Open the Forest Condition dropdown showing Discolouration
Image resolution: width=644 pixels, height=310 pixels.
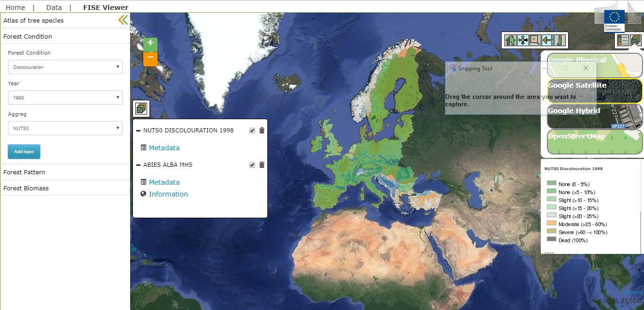point(65,67)
